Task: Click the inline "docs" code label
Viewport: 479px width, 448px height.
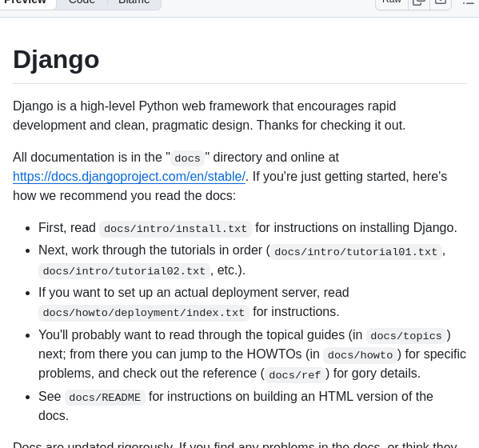Action: 187,158
